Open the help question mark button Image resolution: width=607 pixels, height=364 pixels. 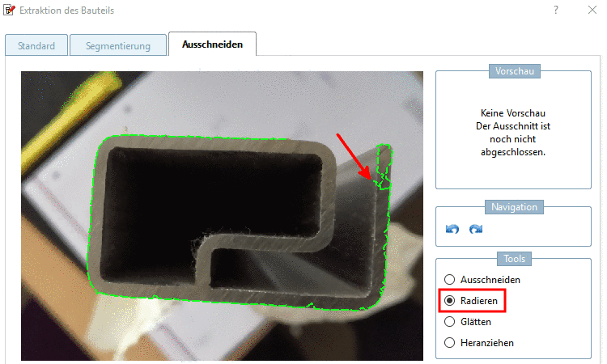pos(556,10)
